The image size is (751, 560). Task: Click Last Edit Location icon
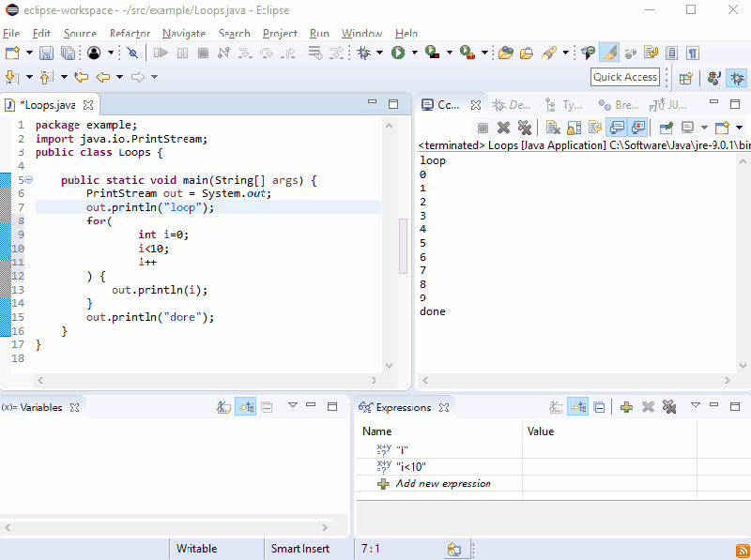(82, 77)
